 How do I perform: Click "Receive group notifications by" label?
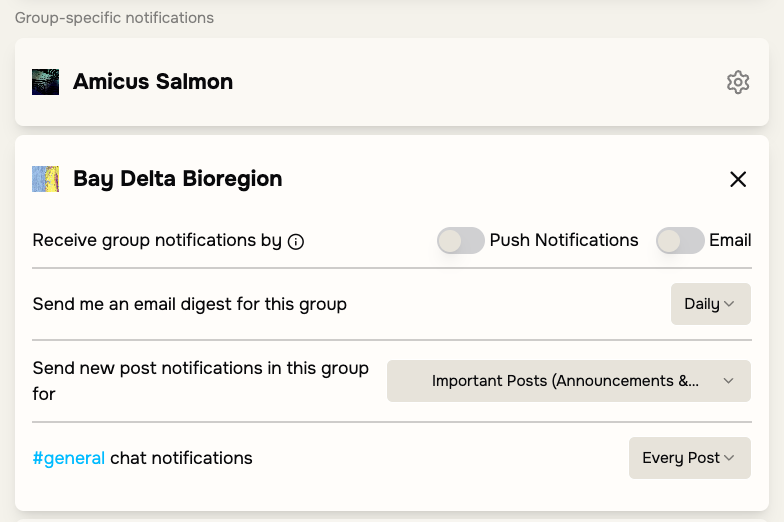point(157,240)
